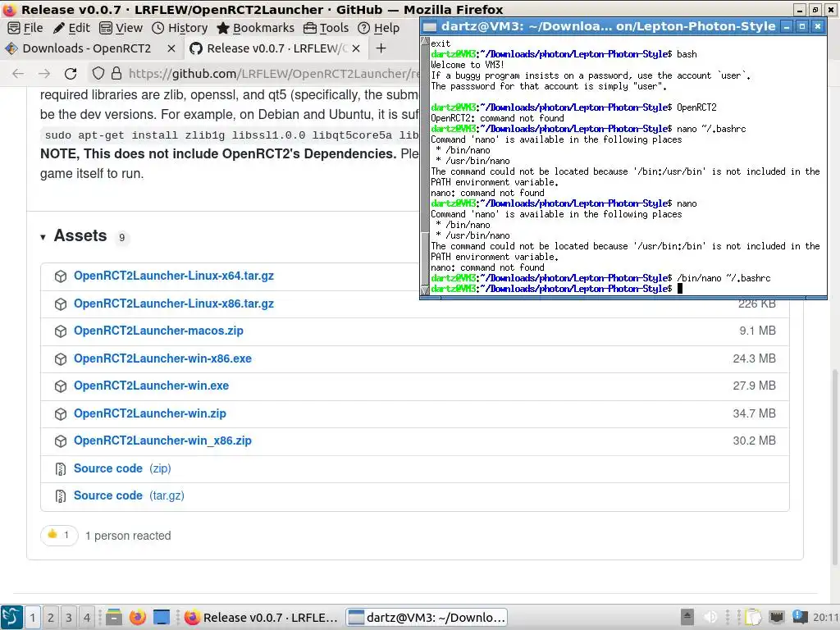Viewport: 840px width, 630px height.
Task: Reload the GitHub release page
Action: [71, 73]
